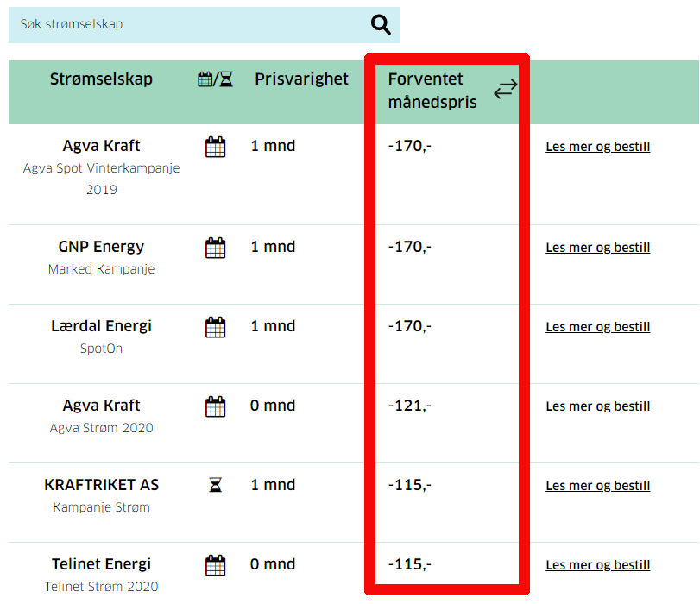Click the -170,- price for GNP Energy
The width and height of the screenshot is (700, 604).
click(410, 247)
